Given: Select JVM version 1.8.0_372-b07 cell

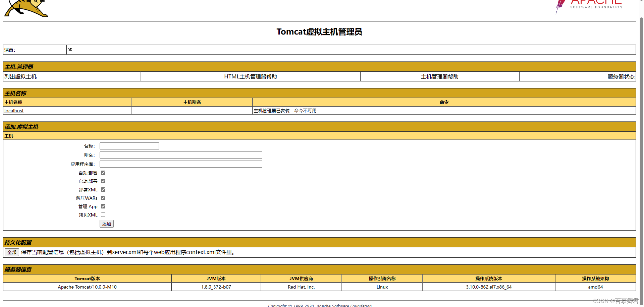Looking at the screenshot, I should [216, 287].
